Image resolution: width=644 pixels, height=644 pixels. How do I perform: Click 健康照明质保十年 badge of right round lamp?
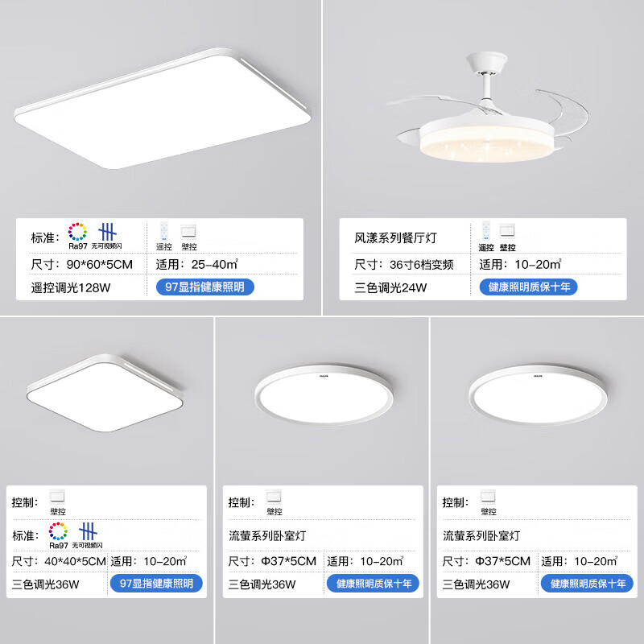click(x=587, y=584)
